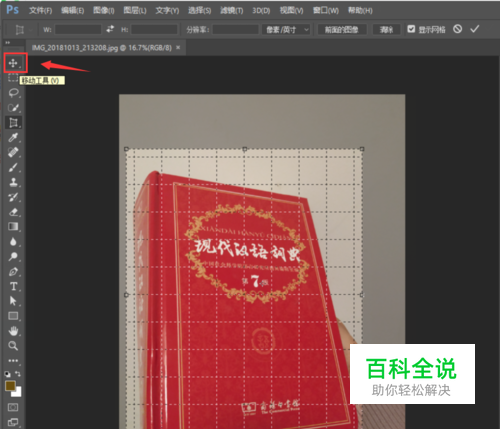Toggle Quick Mask mode
Screen dimensions: 500x429
[x=13, y=407]
